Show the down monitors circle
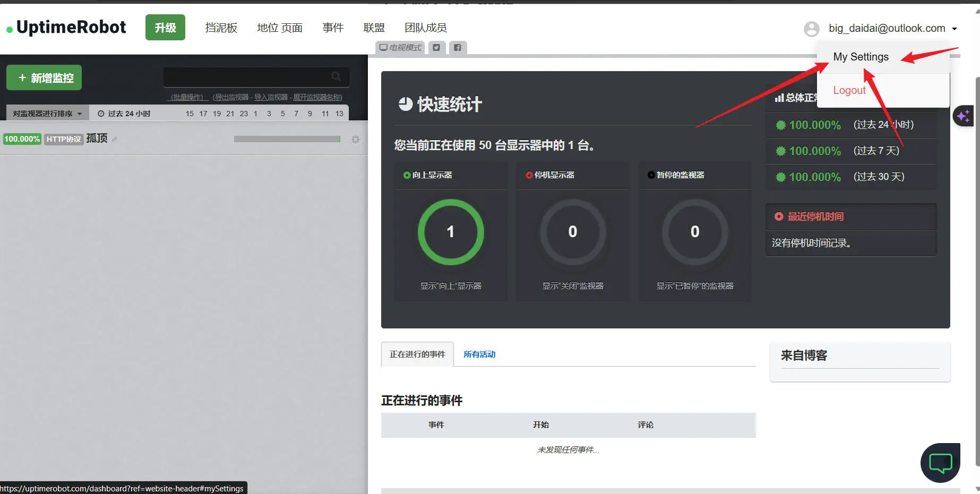Screen dimensions: 980x494 click(572, 232)
